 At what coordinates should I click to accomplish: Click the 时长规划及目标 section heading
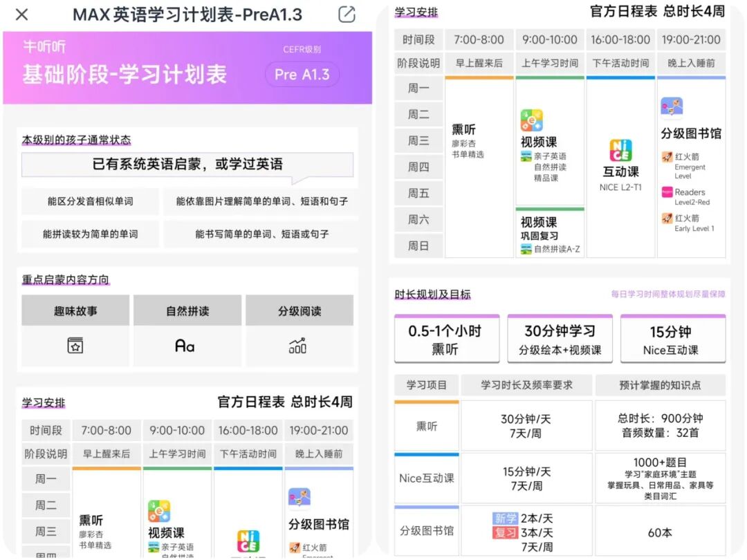(x=432, y=295)
